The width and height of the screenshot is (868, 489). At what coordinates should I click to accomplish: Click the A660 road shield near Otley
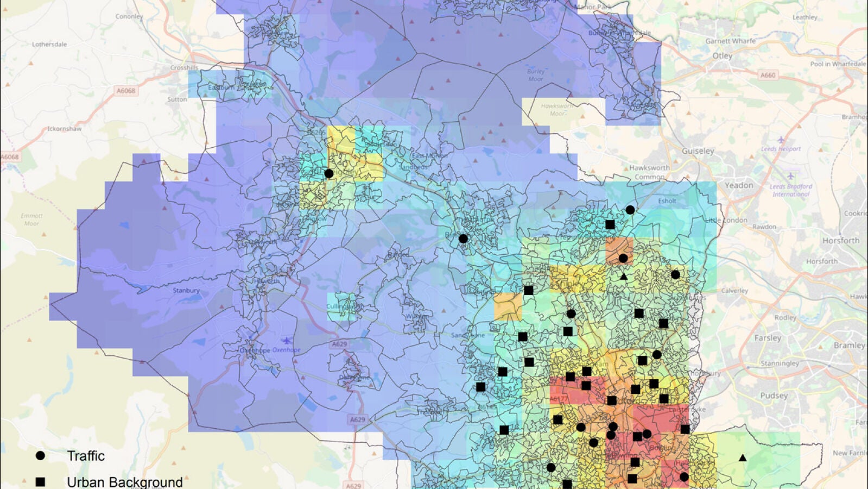click(768, 75)
